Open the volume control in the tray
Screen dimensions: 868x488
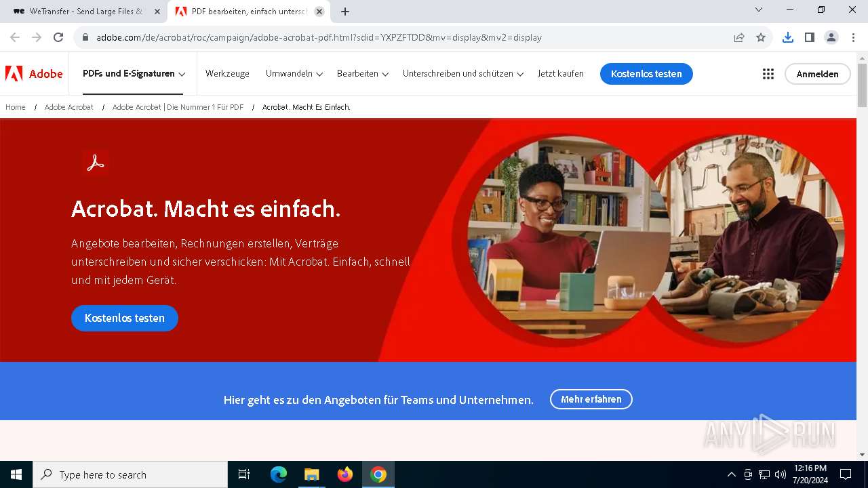pos(781,474)
